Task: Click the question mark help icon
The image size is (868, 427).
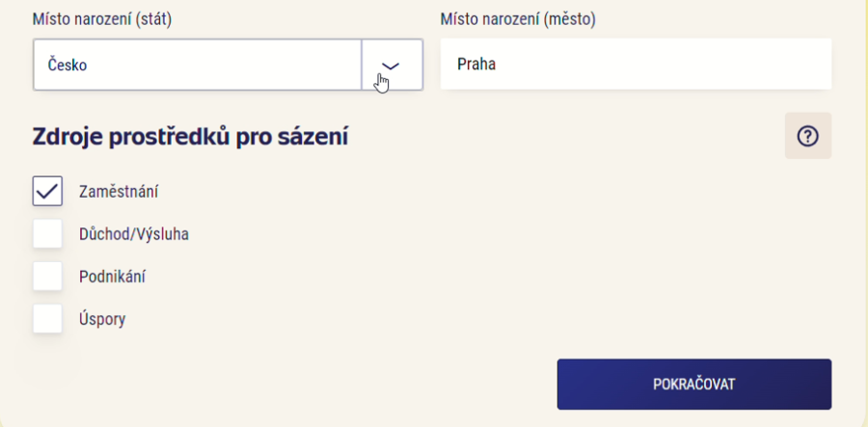Action: (x=808, y=137)
